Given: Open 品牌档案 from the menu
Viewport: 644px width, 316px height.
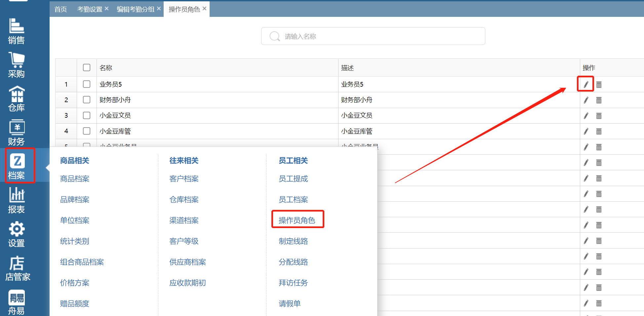Looking at the screenshot, I should click(75, 200).
